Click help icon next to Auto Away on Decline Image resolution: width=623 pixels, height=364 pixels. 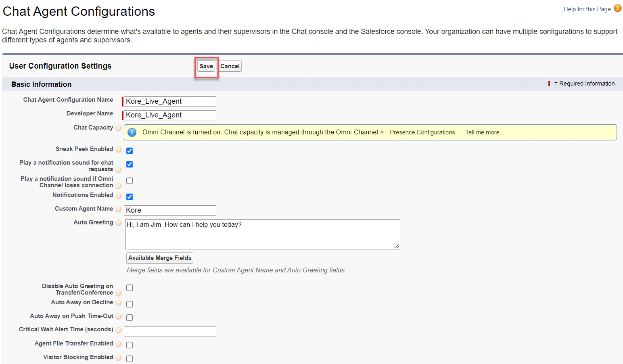(118, 303)
